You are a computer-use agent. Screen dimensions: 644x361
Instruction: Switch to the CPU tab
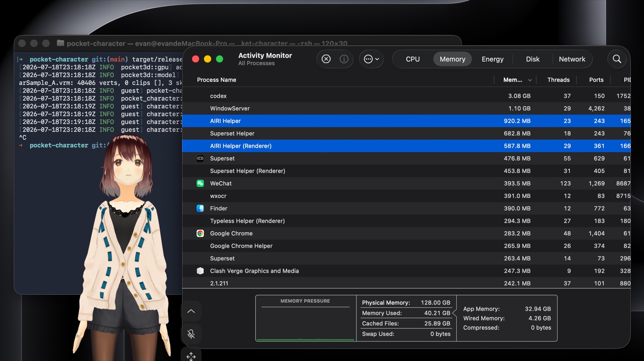[413, 59]
